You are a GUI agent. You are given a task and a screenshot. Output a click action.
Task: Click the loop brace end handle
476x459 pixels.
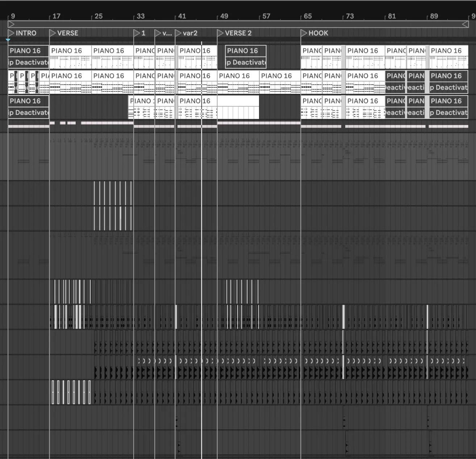tap(465, 24)
